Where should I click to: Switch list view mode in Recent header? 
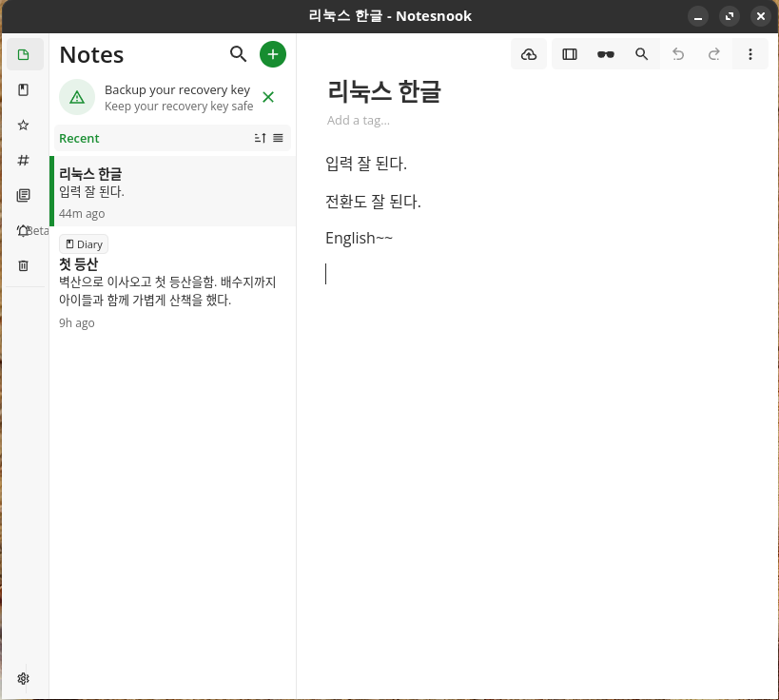278,138
